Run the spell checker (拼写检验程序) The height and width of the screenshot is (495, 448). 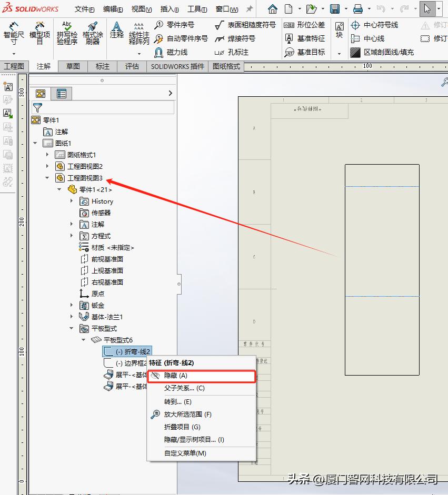[67, 34]
